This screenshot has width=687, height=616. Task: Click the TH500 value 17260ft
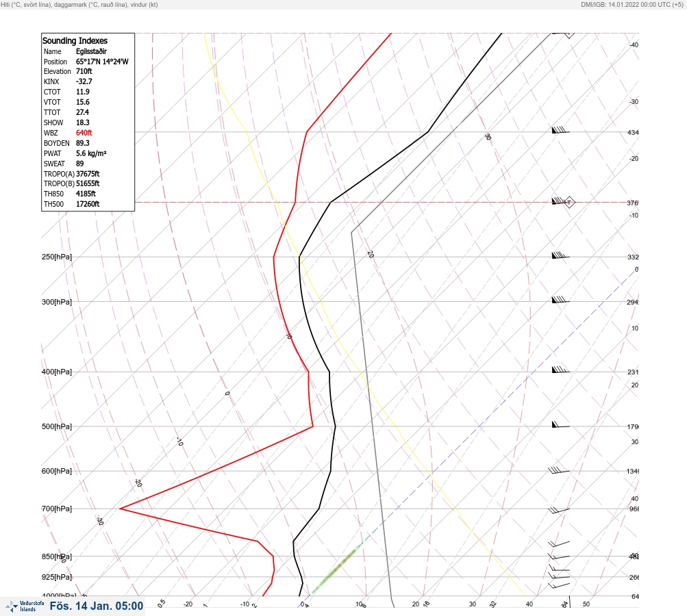point(88,204)
